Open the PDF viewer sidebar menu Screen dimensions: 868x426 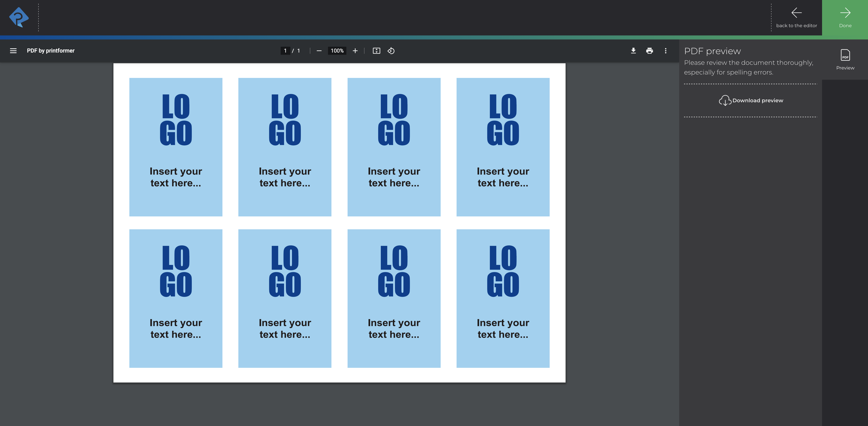pyautogui.click(x=13, y=51)
